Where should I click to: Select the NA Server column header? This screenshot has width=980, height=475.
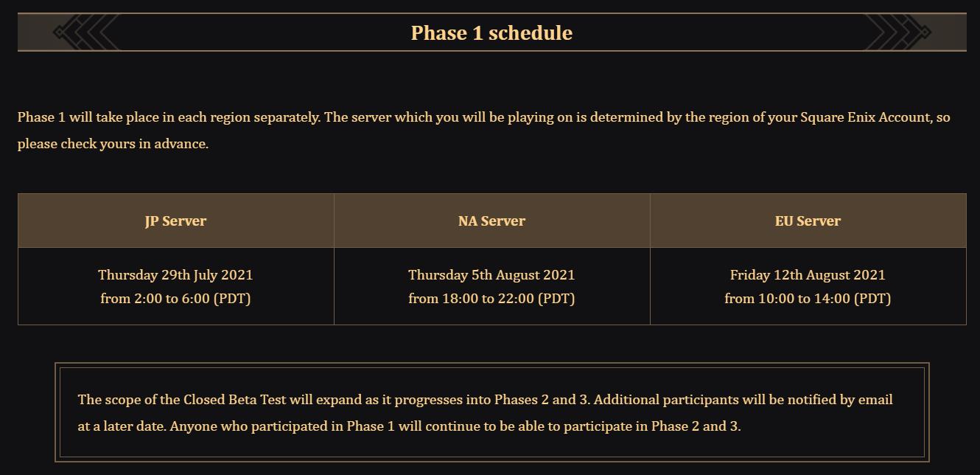[491, 221]
